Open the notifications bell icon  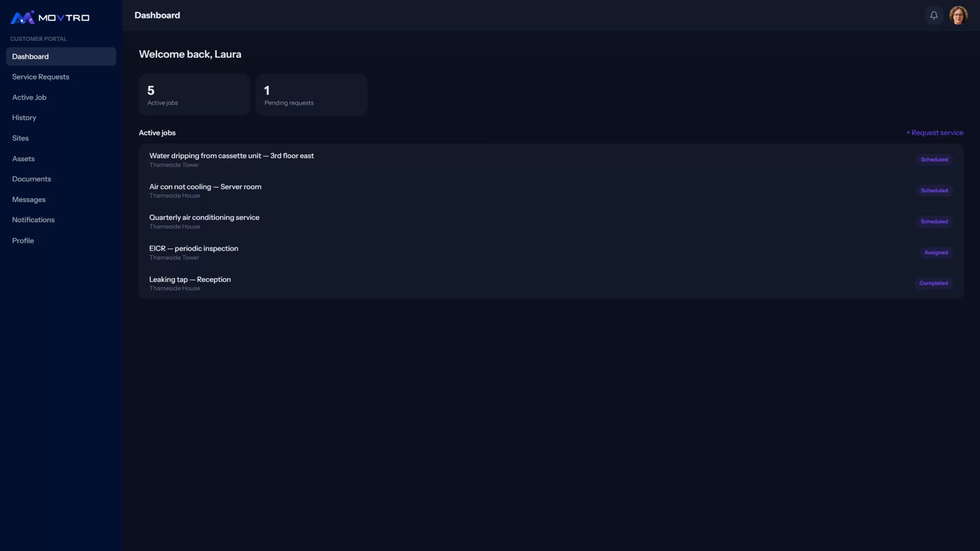pyautogui.click(x=934, y=15)
